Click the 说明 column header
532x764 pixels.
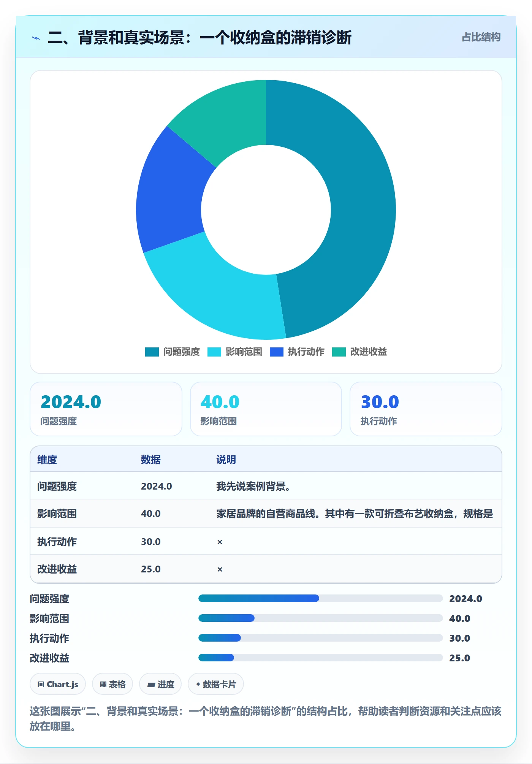pyautogui.click(x=226, y=460)
